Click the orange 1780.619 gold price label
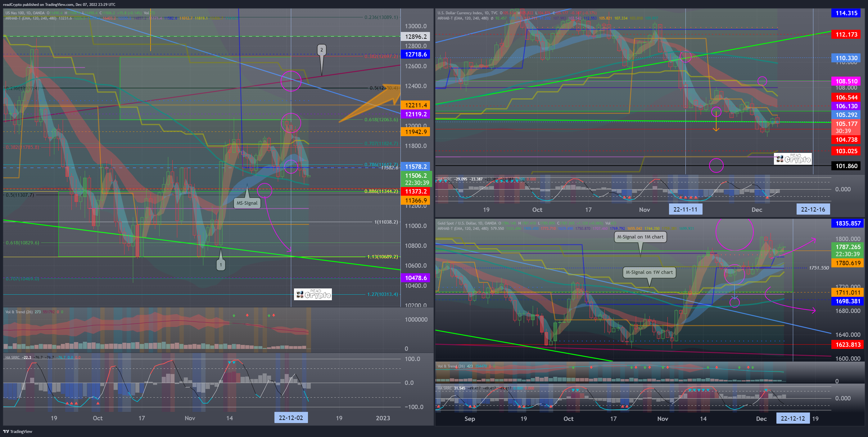868x437 pixels. coord(848,263)
